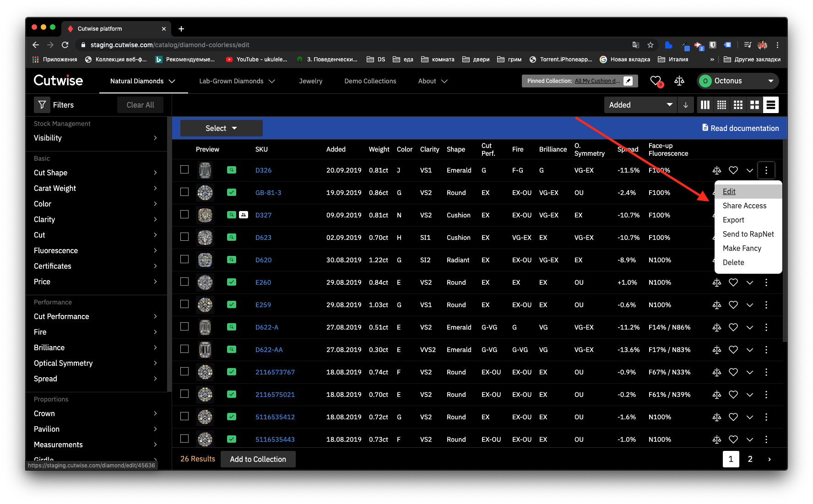Select the list view layout icon

771,105
